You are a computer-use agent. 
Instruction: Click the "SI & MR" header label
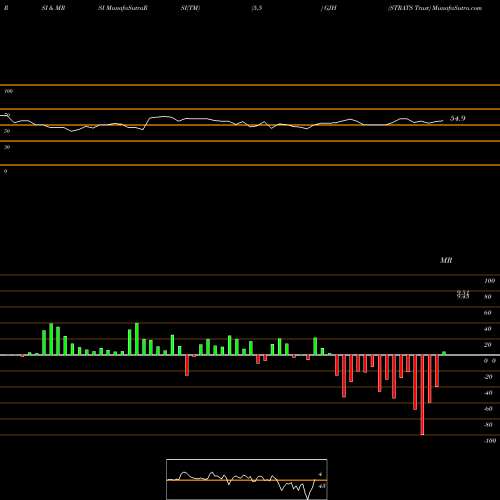click(53, 8)
